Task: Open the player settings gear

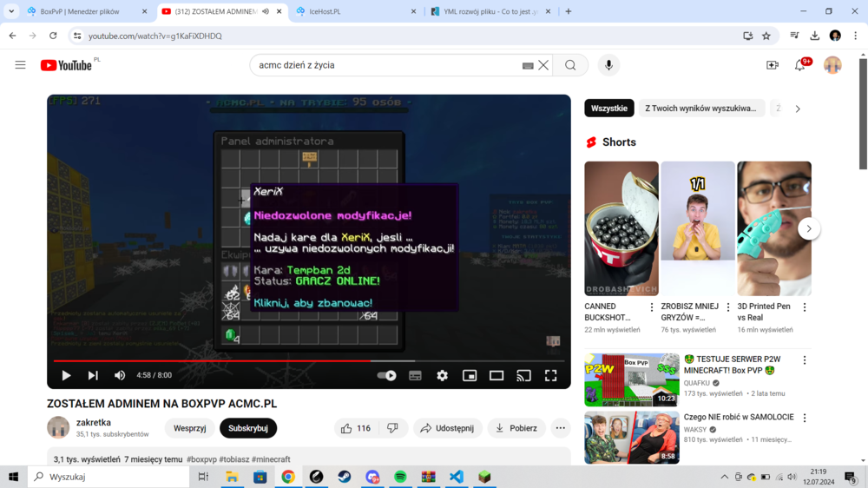Action: pos(442,376)
